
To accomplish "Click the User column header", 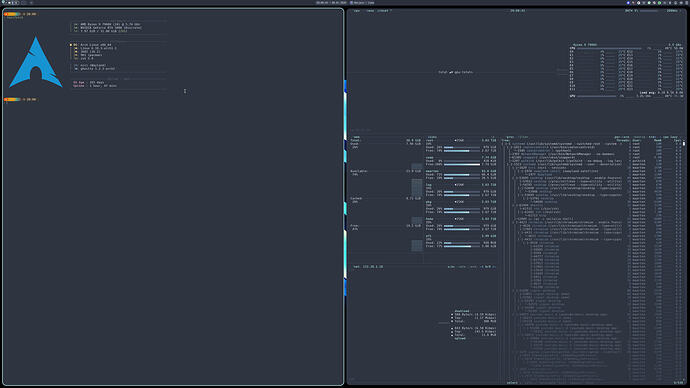I will pos(636,140).
